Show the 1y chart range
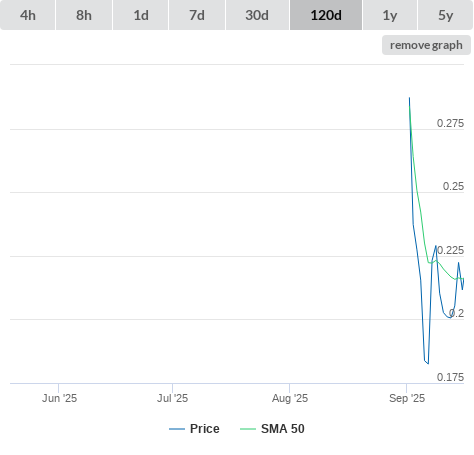474x455 pixels. [390, 15]
